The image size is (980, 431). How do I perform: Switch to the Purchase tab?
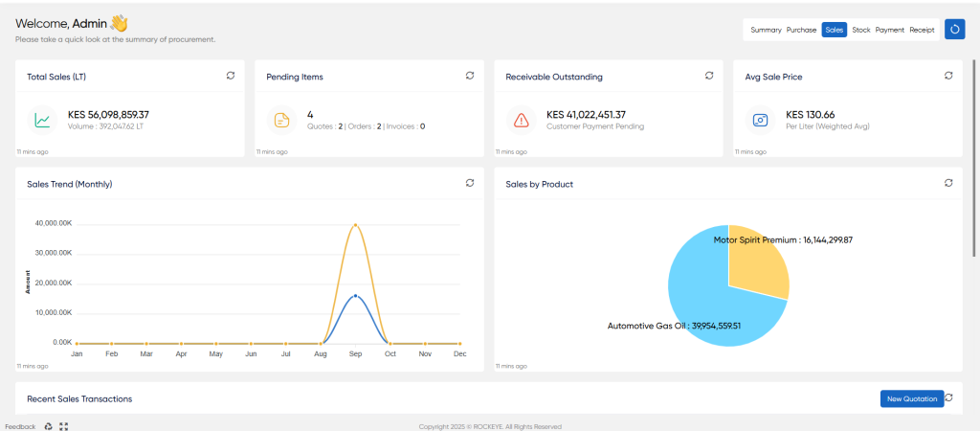[x=801, y=30]
